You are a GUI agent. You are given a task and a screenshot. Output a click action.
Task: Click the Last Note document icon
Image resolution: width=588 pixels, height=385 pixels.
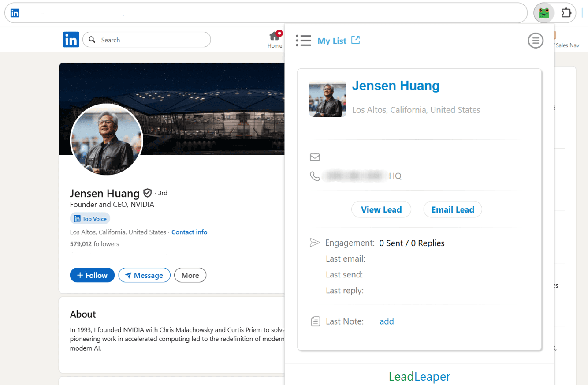click(315, 321)
